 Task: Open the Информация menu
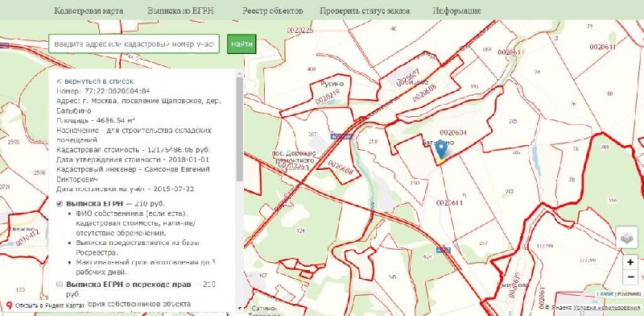point(456,10)
